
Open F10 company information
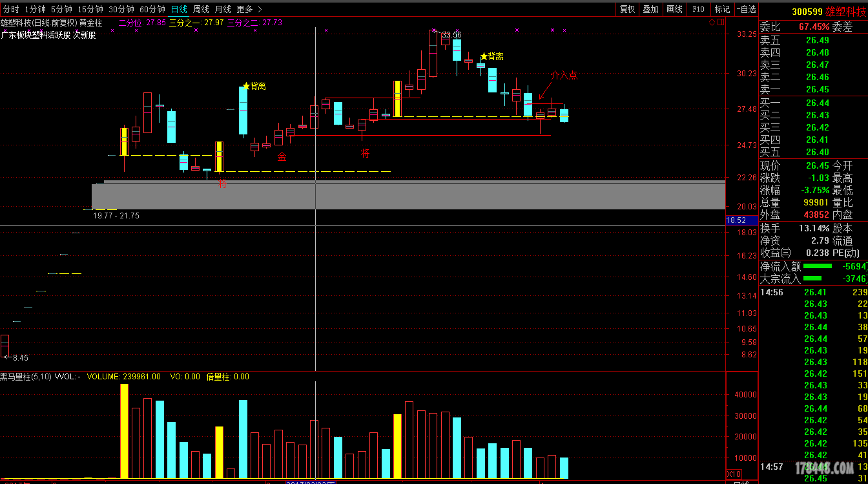pyautogui.click(x=698, y=9)
